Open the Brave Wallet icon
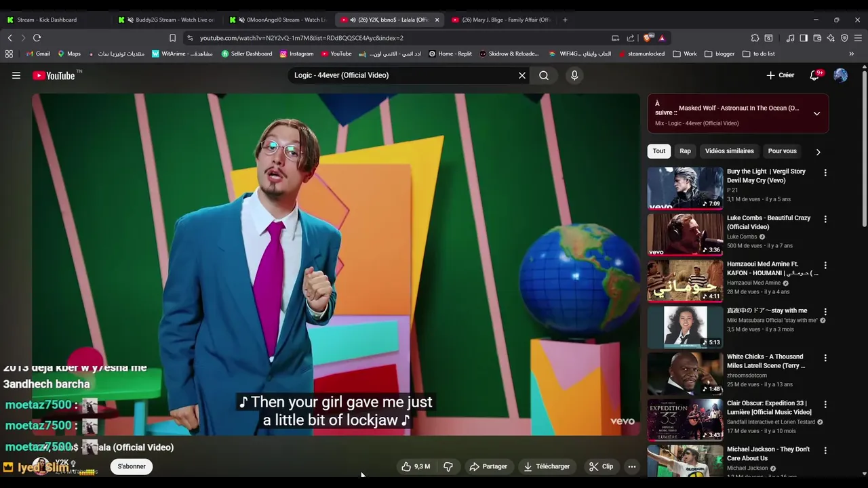The width and height of the screenshot is (868, 488). (x=817, y=38)
